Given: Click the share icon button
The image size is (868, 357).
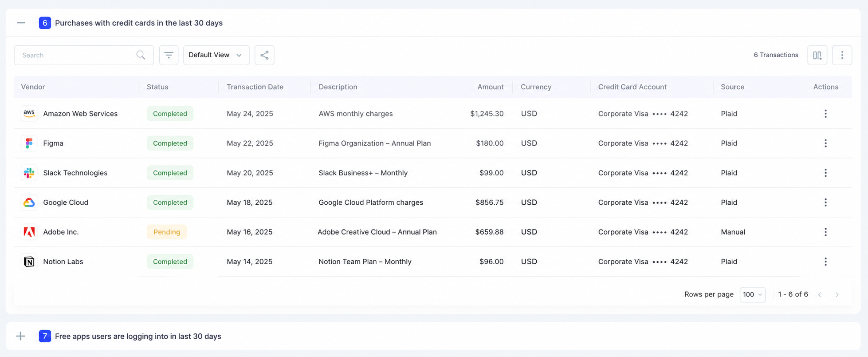Looking at the screenshot, I should (x=264, y=55).
